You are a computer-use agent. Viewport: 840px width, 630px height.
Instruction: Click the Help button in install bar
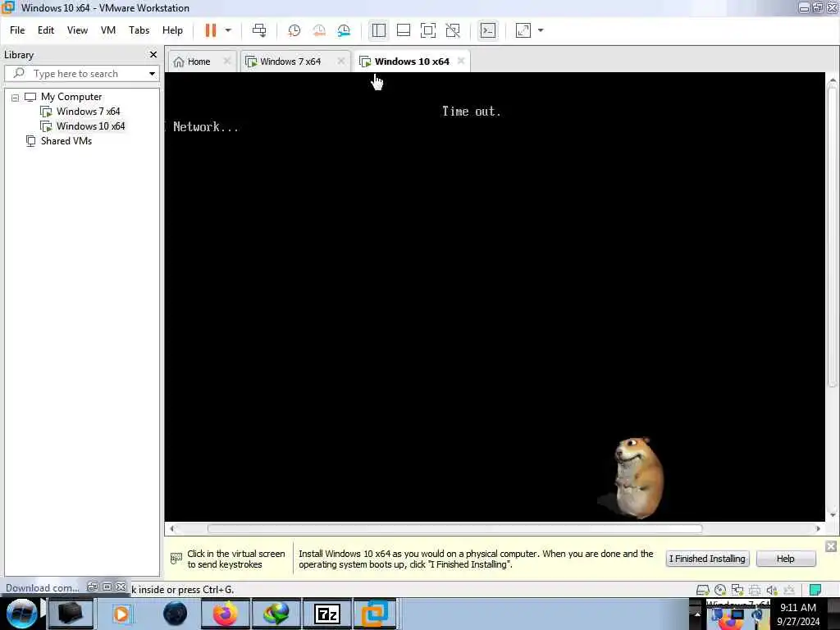(x=785, y=559)
